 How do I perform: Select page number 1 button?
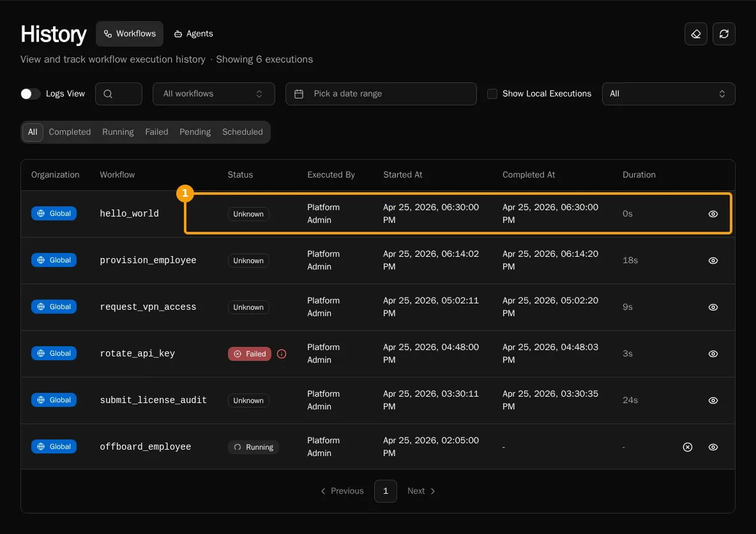(x=385, y=491)
